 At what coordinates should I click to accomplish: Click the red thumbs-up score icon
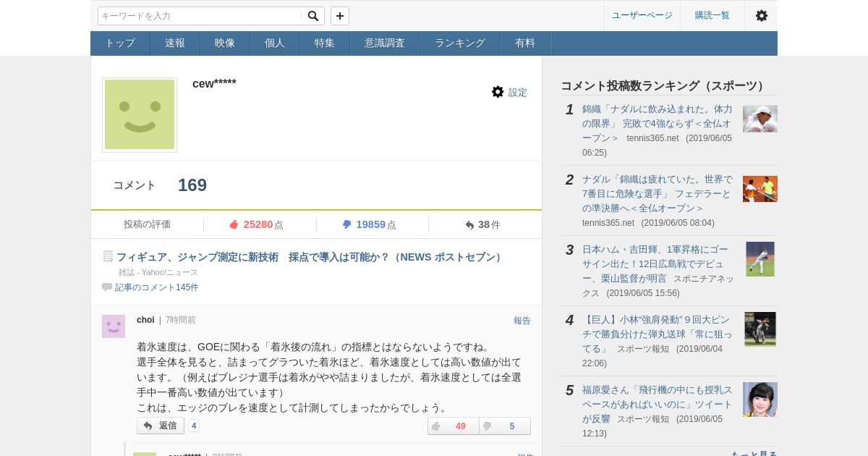[x=234, y=224]
